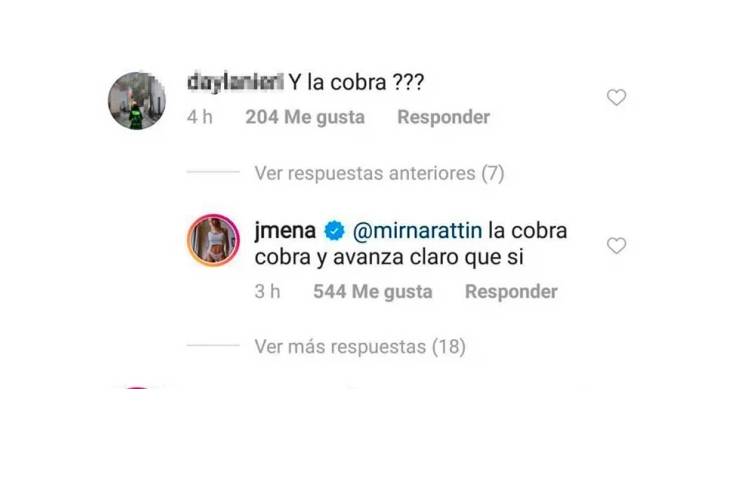Open the first commenter's round profile picture

(137, 100)
